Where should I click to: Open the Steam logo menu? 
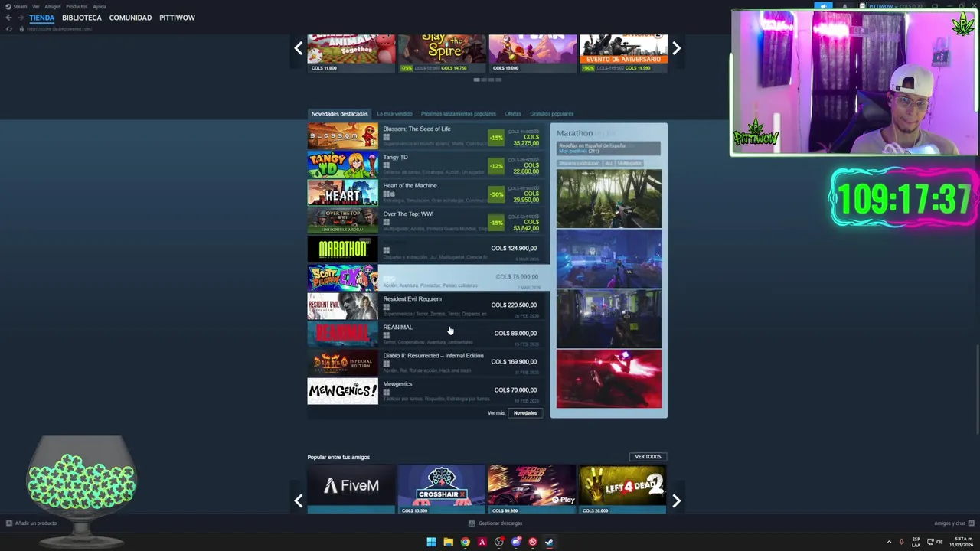click(8, 6)
